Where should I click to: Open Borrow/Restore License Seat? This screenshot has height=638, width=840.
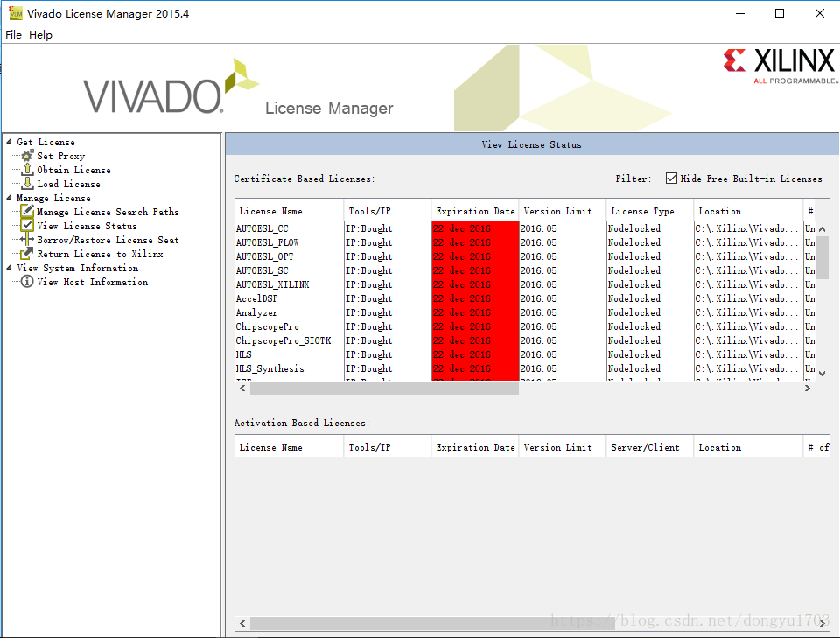click(108, 240)
